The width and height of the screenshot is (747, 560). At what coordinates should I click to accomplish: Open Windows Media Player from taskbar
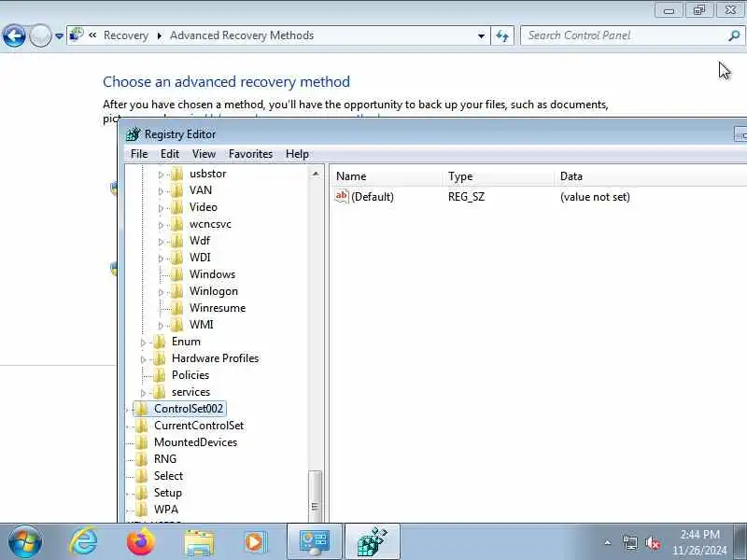(x=255, y=542)
